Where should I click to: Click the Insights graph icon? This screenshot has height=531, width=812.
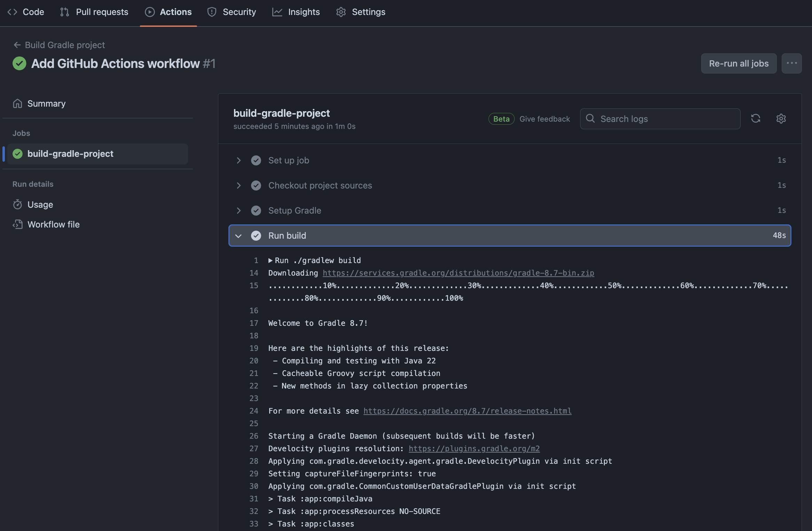coord(277,12)
